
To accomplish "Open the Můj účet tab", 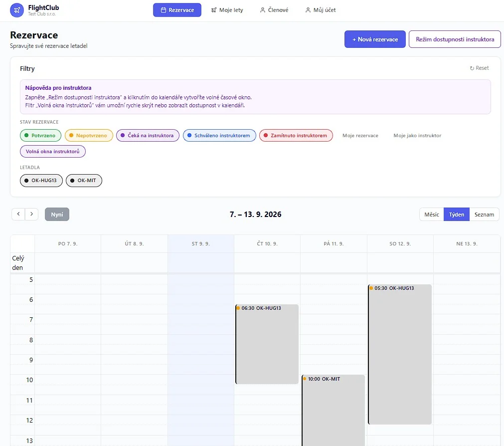I will coord(321,10).
